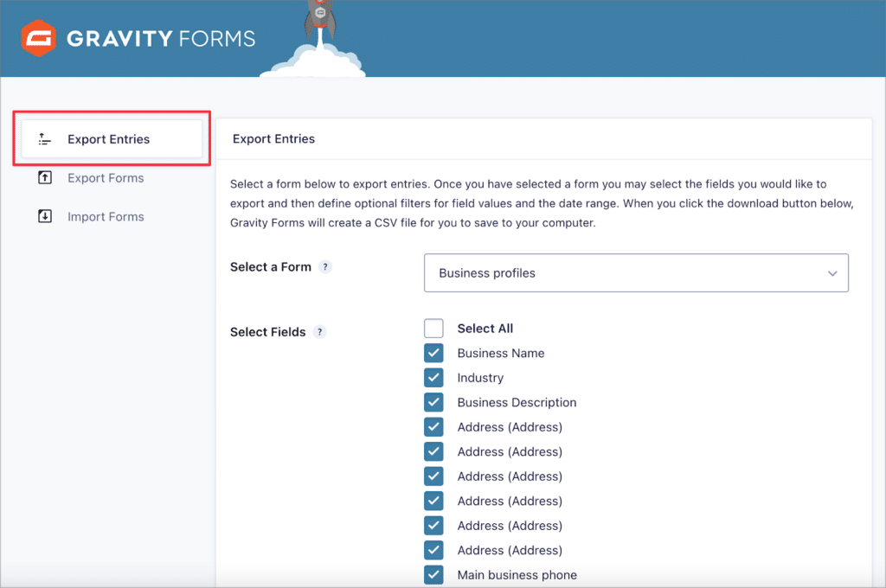
Task: Click the GRAVITY FORMS header wordmark
Action: pos(161,38)
